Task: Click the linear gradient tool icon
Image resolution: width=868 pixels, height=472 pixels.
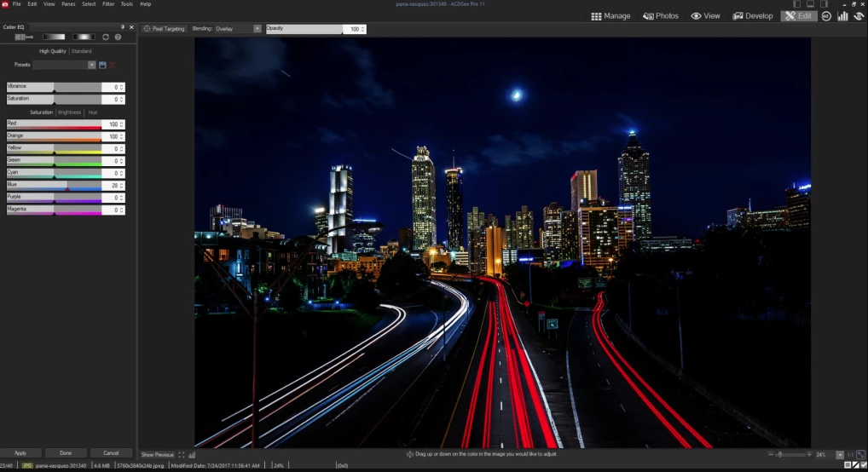Action: pyautogui.click(x=54, y=37)
